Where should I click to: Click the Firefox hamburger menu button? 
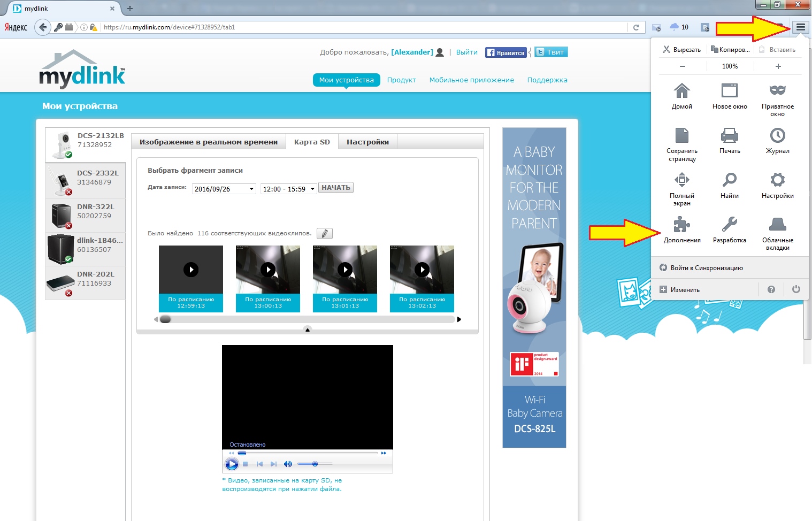click(x=800, y=27)
